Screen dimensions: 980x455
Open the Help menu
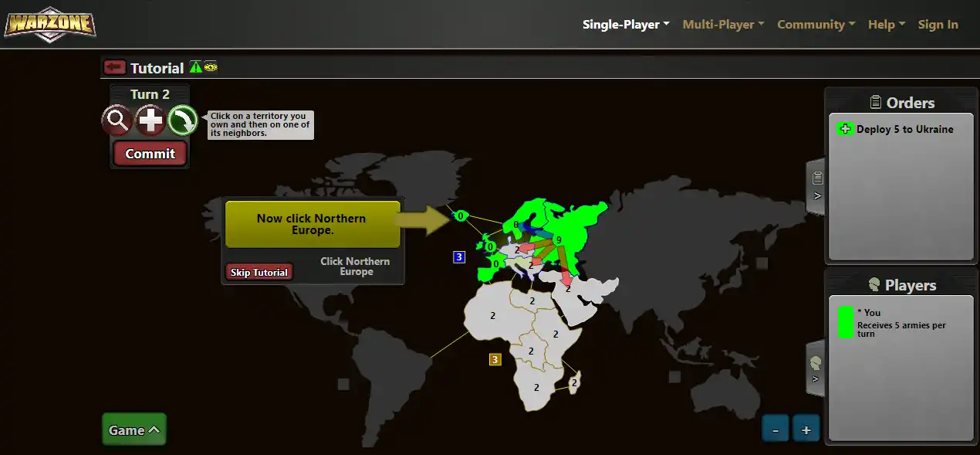click(886, 25)
